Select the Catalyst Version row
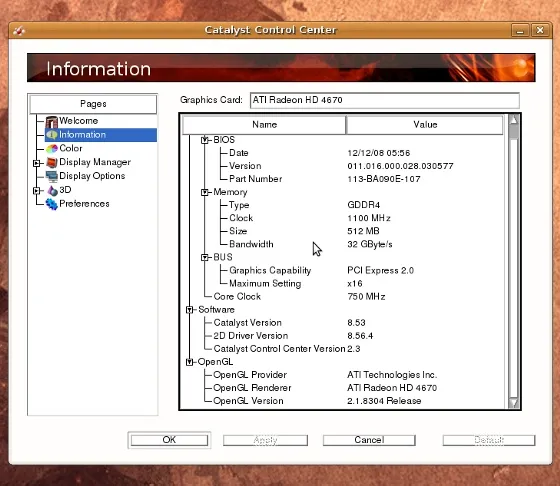 pyautogui.click(x=343, y=323)
